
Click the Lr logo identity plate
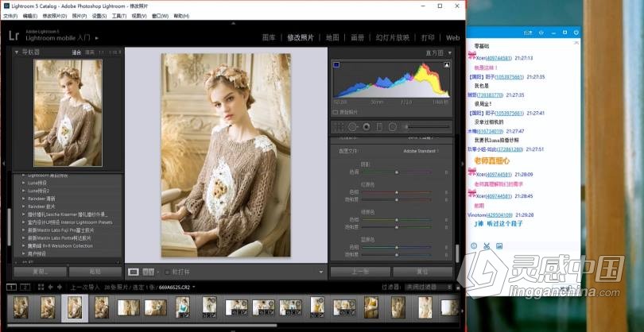tap(14, 35)
